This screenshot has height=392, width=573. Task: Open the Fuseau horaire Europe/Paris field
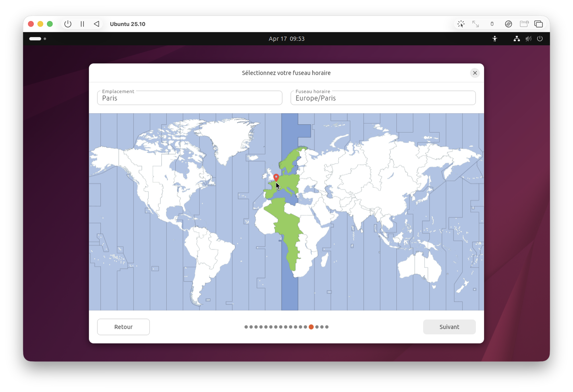383,98
